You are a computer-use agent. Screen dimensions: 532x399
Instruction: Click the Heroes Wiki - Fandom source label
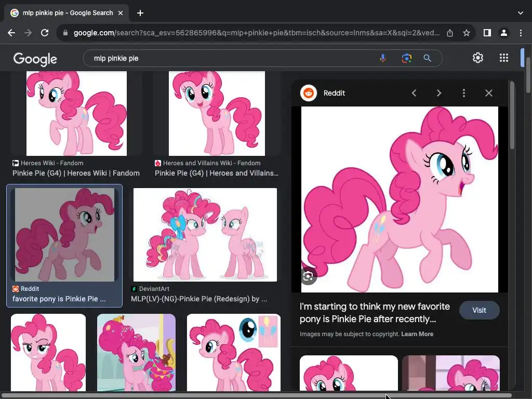pos(52,163)
